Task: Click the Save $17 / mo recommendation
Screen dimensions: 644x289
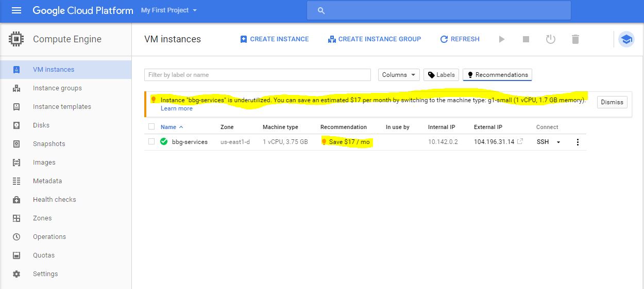Action: click(346, 142)
